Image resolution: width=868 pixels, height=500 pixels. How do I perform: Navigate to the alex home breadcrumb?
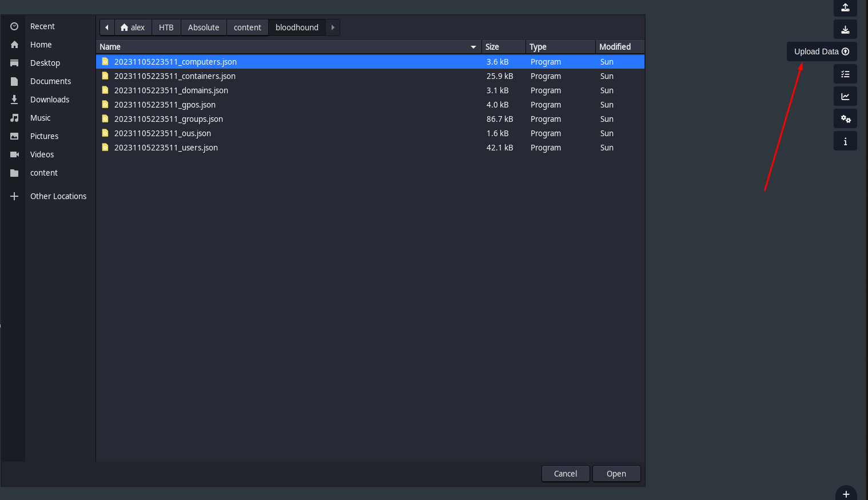[x=133, y=27]
